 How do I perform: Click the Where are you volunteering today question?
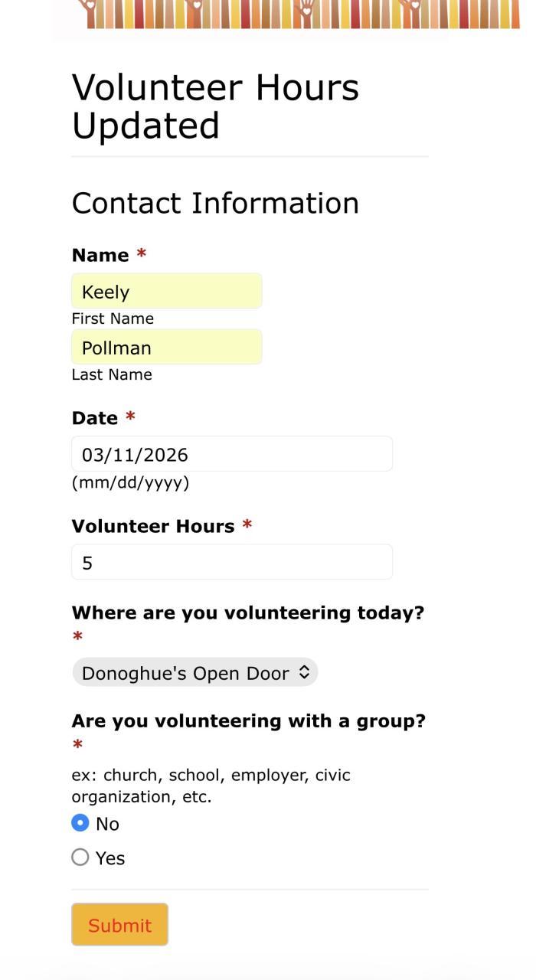pos(247,613)
